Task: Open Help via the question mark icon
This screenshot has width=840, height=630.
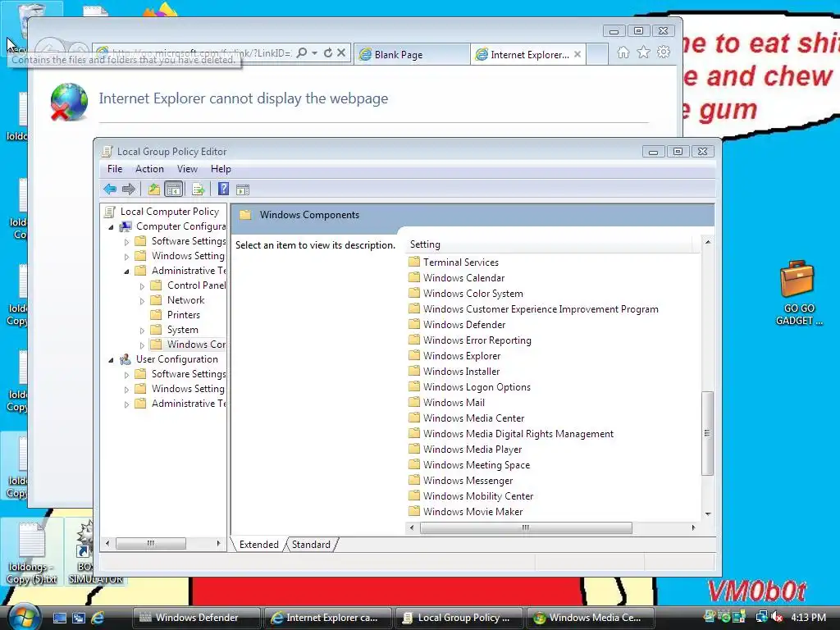Action: click(x=223, y=189)
